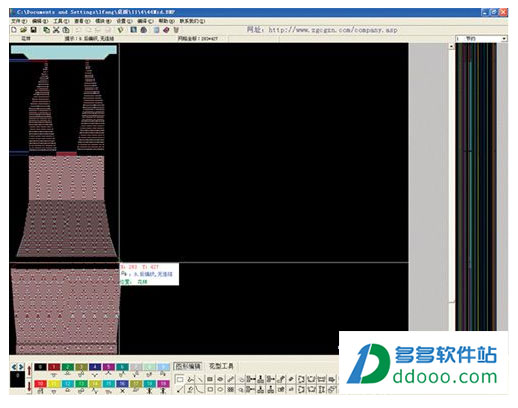Click the Open folder toolbar icon
Image resolution: width=518 pixels, height=408 pixels.
pos(23,30)
